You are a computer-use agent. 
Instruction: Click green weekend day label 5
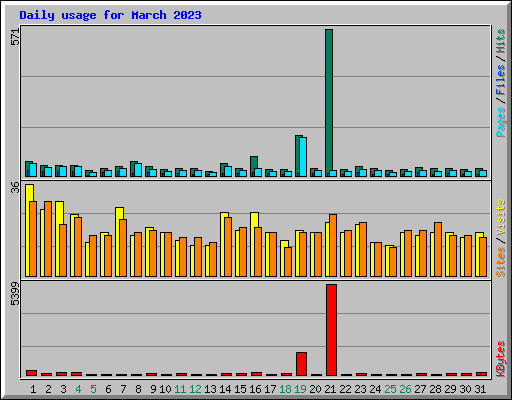click(93, 389)
